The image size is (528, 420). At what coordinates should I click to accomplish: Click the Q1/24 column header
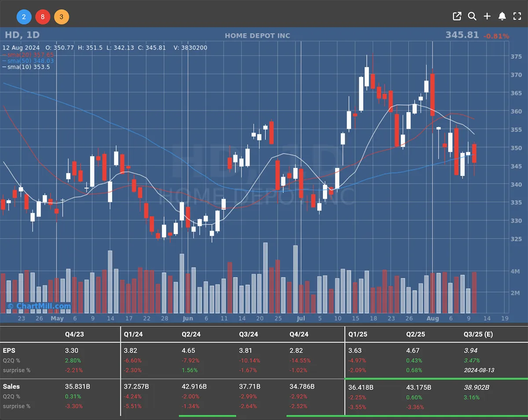(x=133, y=334)
